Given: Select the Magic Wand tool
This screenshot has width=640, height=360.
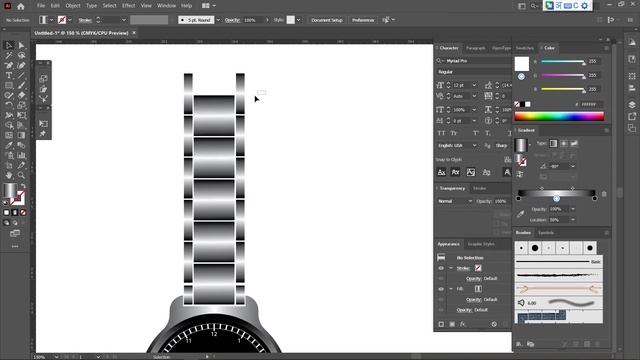Looking at the screenshot, I should (9, 56).
